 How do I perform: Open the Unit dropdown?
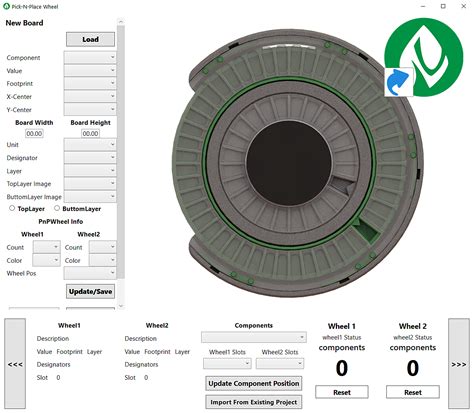coord(90,145)
